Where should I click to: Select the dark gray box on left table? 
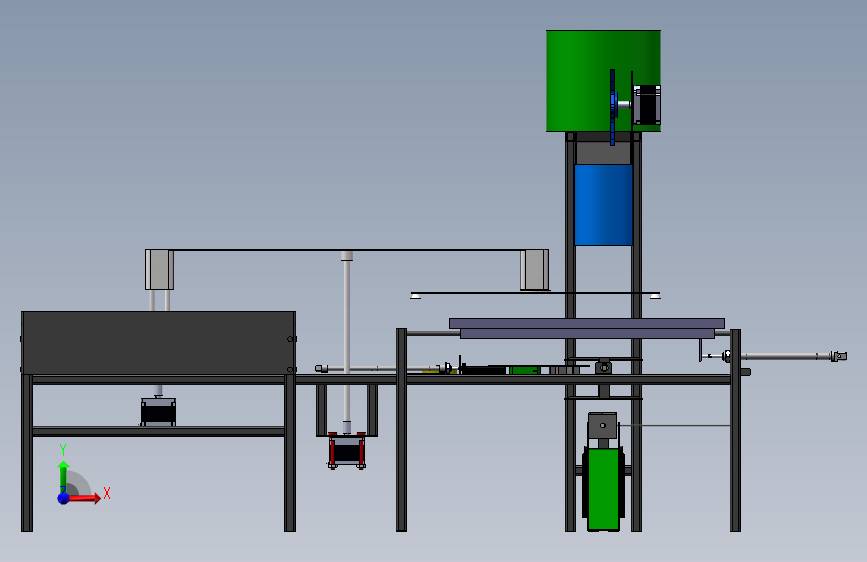(x=159, y=343)
